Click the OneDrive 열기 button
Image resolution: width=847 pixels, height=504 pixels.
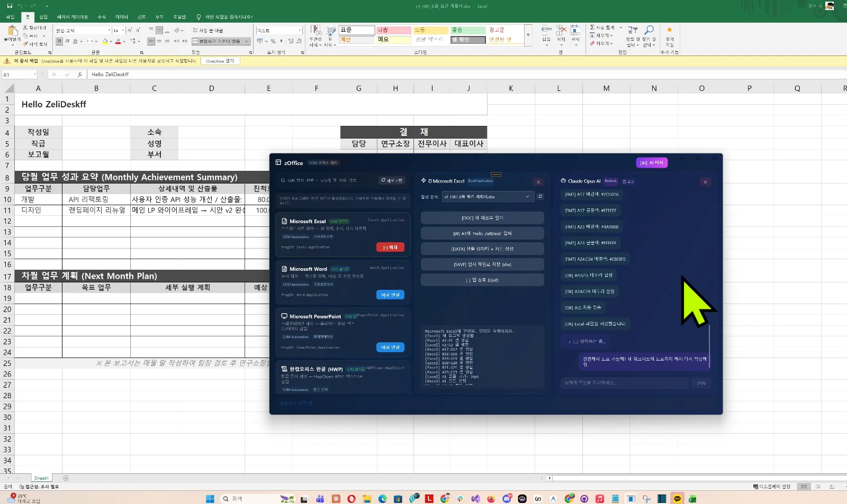point(220,61)
